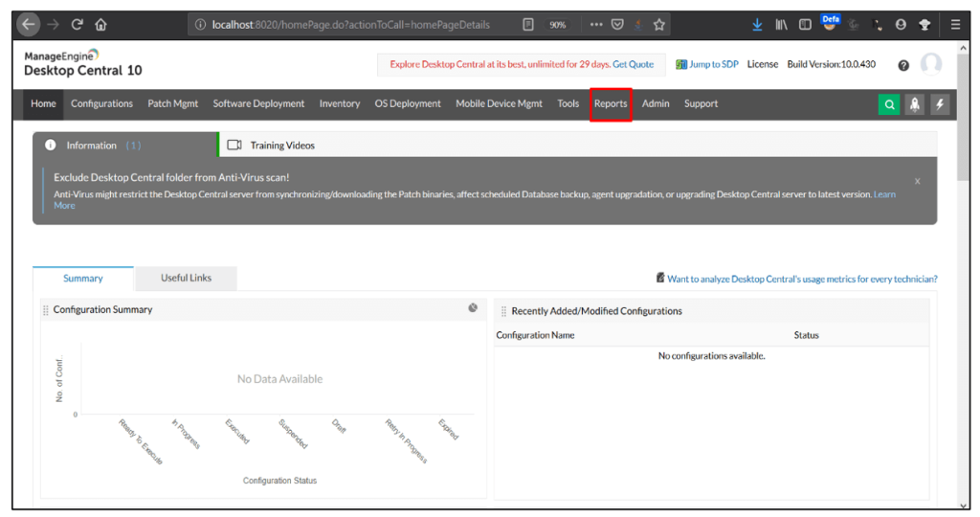Click the lightning bolt quick actions icon
Screen dimensions: 980x517
[x=940, y=104]
